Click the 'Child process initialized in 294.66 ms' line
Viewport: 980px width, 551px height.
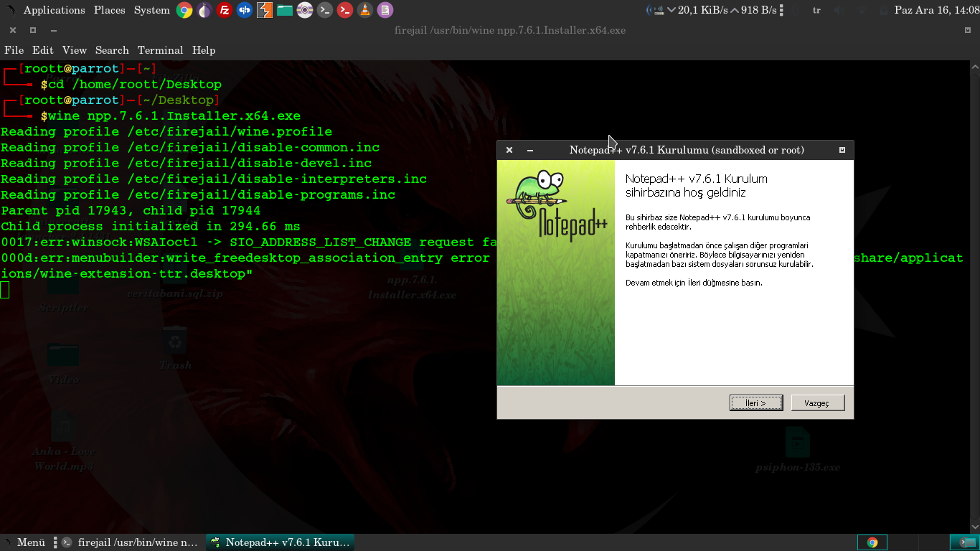(x=151, y=227)
